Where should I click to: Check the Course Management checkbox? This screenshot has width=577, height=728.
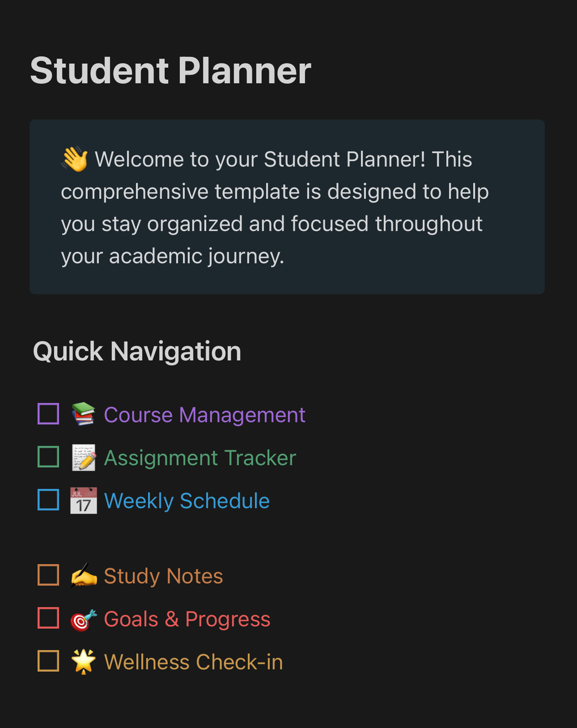click(48, 414)
